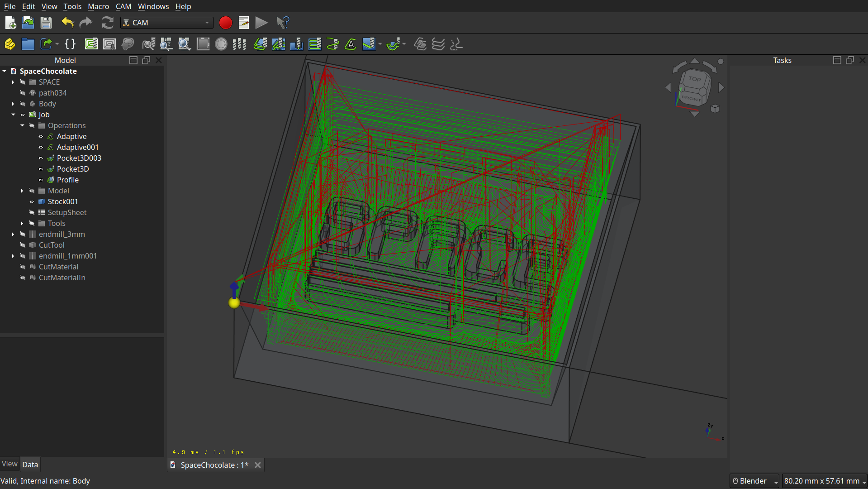Click the TOP face of navigation cube
The image size is (868, 489).
click(694, 79)
